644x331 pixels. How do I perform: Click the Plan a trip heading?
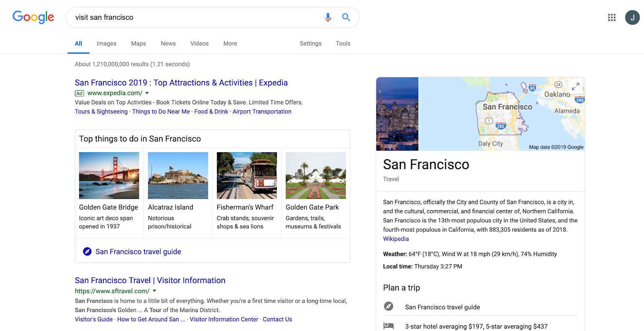401,288
